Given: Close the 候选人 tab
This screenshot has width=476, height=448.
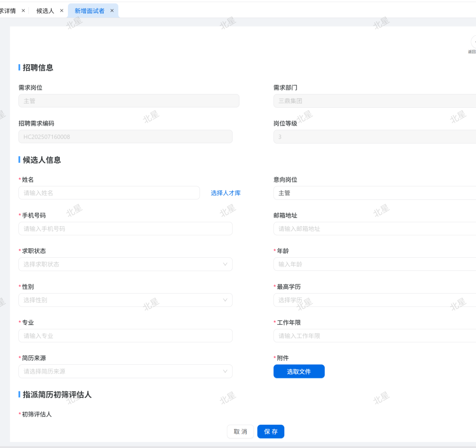Looking at the screenshot, I should point(62,10).
